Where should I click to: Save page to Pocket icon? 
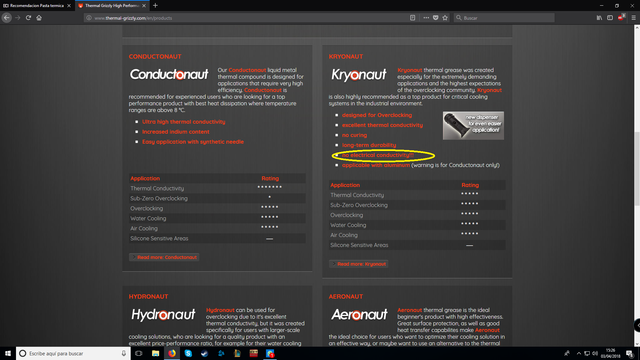[x=436, y=18]
